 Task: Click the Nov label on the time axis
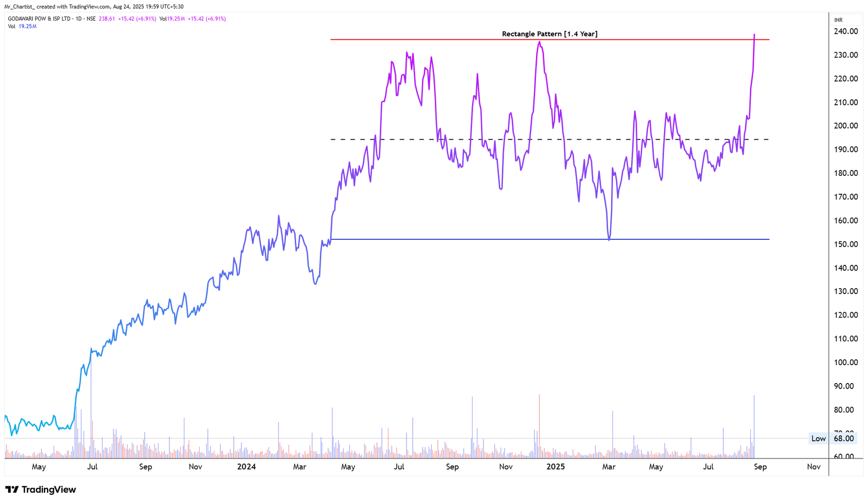point(813,467)
